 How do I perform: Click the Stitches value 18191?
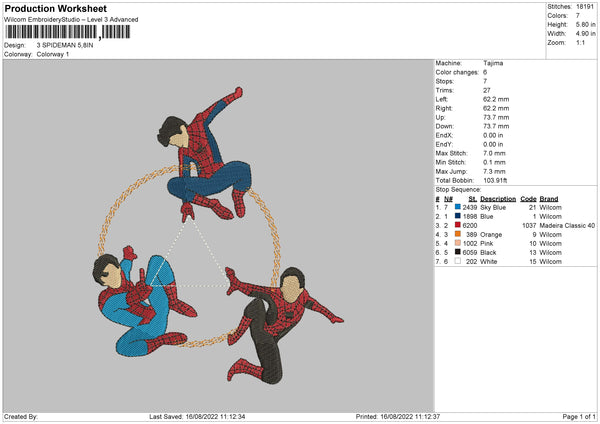pos(585,7)
